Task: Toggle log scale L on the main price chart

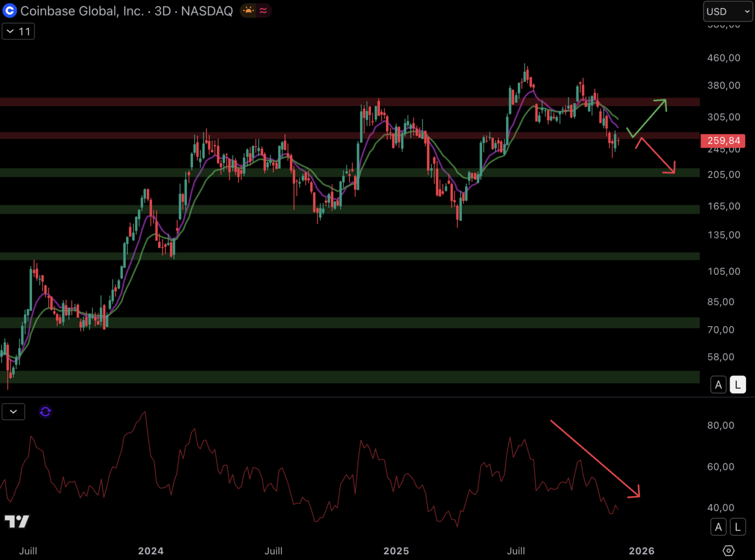Action: click(737, 385)
